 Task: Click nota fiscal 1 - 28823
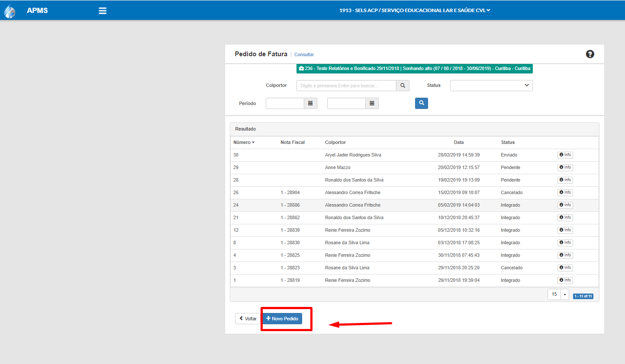click(x=290, y=268)
